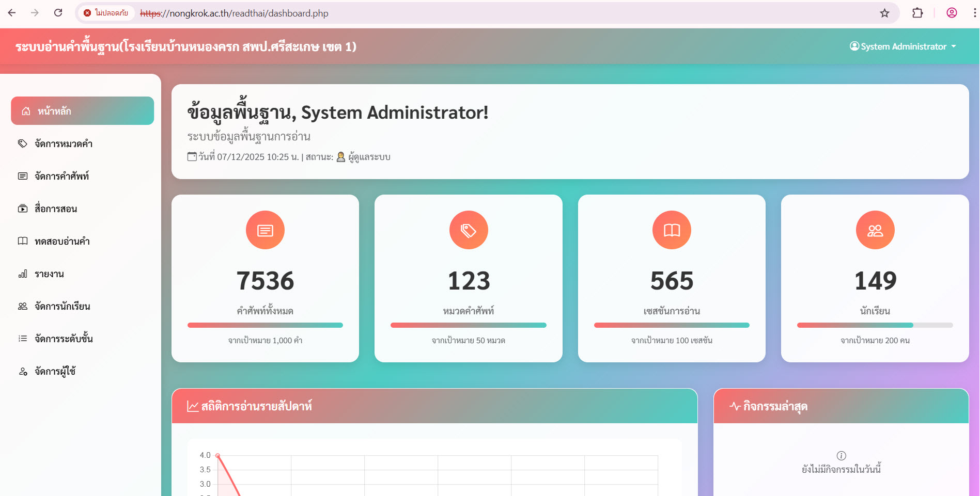Click the progress bar under นักเรียน
The image size is (980, 496).
point(875,325)
